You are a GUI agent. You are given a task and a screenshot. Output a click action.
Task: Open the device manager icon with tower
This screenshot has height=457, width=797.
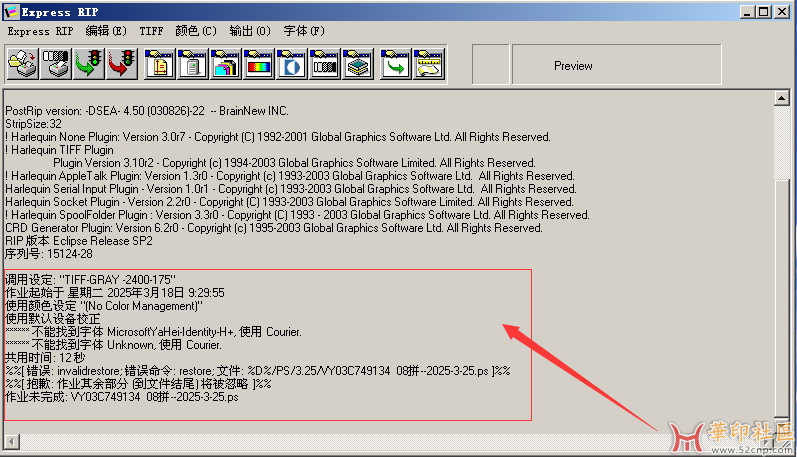pos(193,64)
